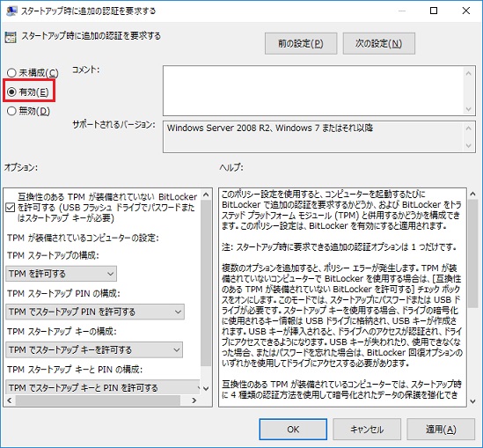Screen dimensions: 483x448
Task: Click the ヘルプ: label
Action: (231, 167)
